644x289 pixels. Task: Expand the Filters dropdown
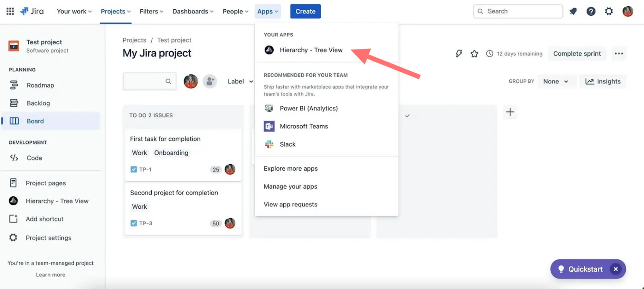point(152,11)
